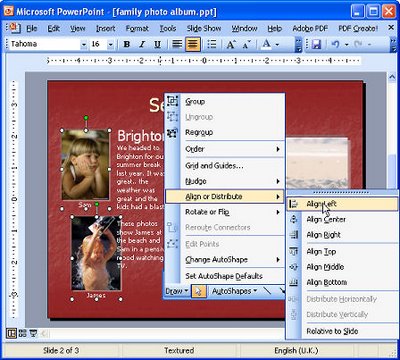Open the AutoShapes dropdown menu
Viewport: 400px width, 360px height.
(234, 291)
